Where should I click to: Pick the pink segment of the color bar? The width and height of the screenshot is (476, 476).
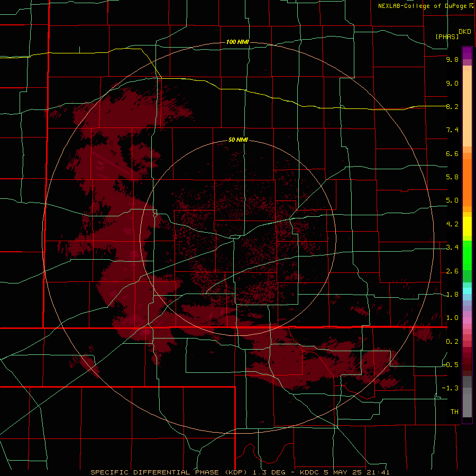tap(467, 321)
